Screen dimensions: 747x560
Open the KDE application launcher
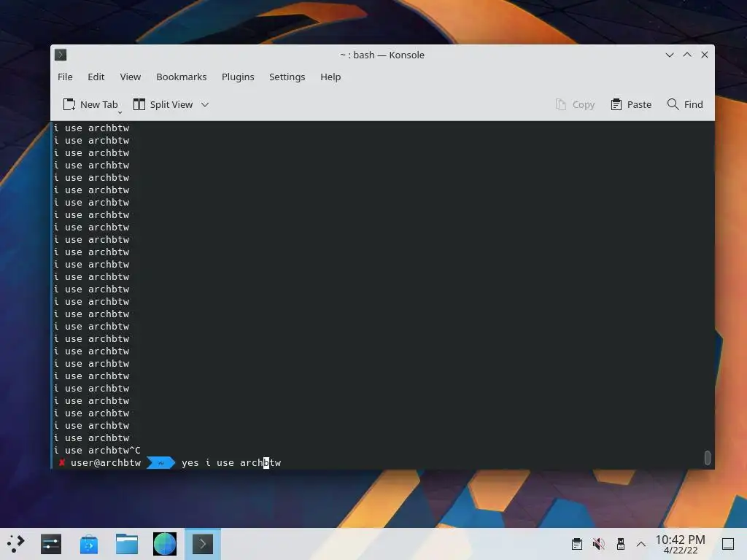click(16, 543)
